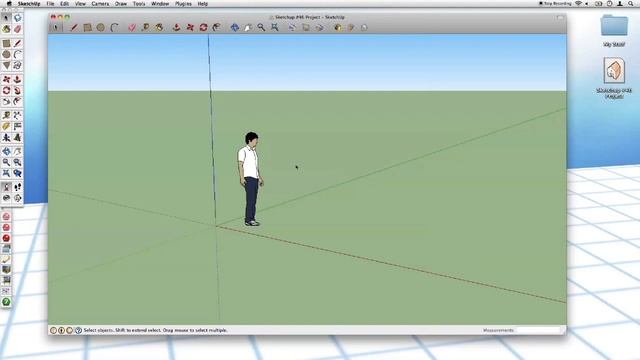The image size is (640, 360).
Task: Select the Freehand tool in left palette
Action: [x=18, y=65]
